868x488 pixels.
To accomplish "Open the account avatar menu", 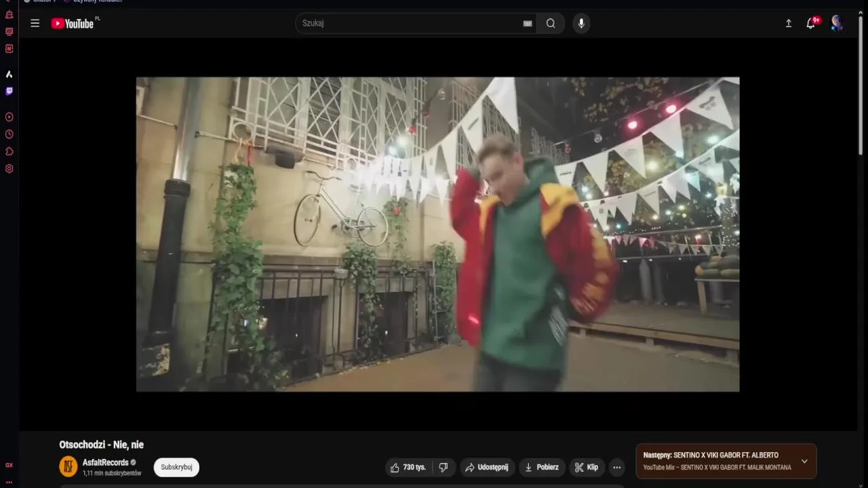I will [837, 23].
